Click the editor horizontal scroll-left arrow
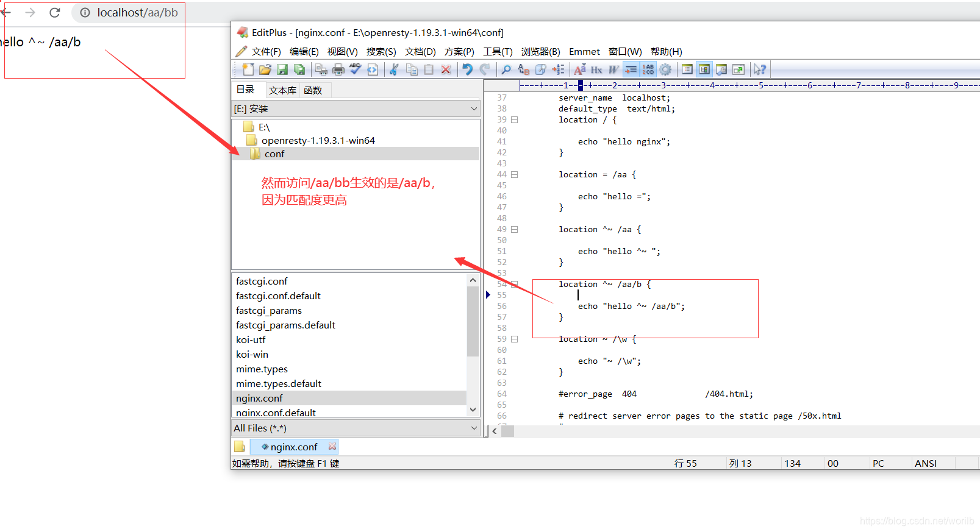 pos(495,431)
